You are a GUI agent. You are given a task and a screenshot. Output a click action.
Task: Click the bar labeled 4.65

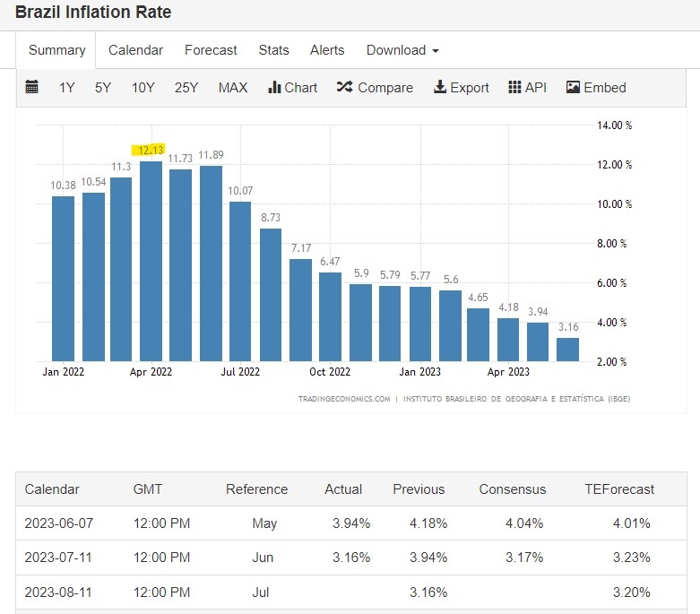[478, 335]
